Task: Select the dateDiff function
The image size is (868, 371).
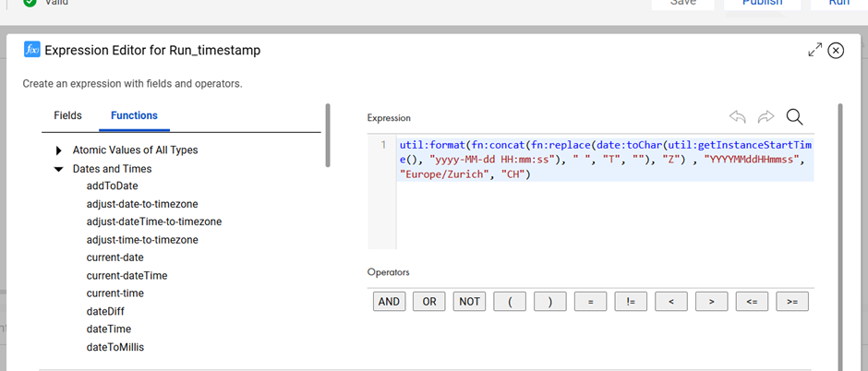Action: click(105, 311)
